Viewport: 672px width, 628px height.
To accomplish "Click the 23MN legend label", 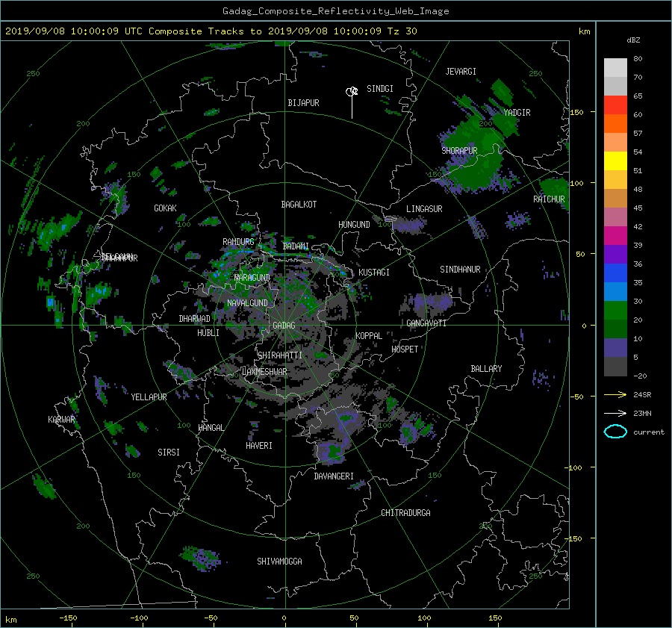I will [642, 413].
